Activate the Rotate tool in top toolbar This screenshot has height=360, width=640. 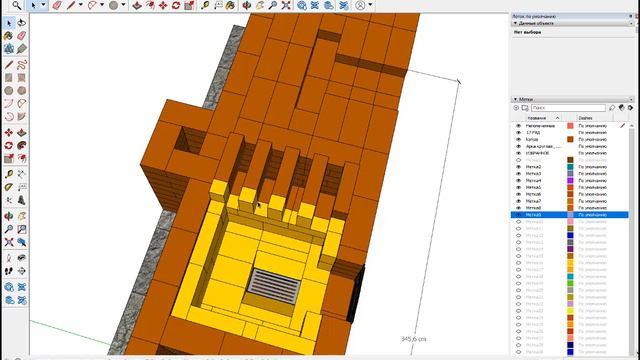point(176,5)
